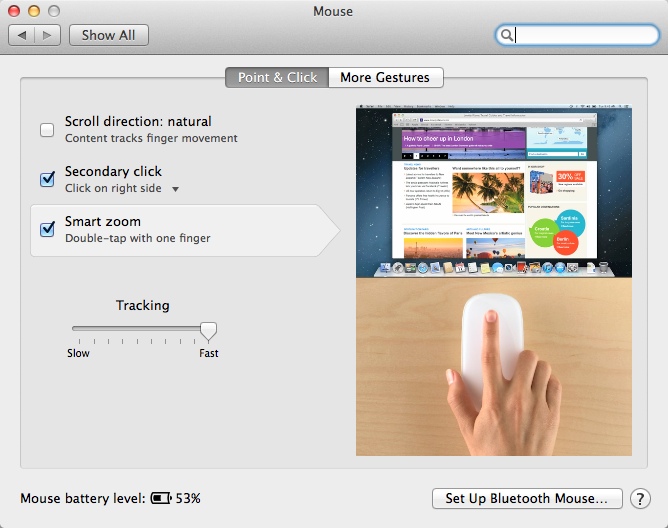Click the Smart zoom gesture preview video

(494, 280)
